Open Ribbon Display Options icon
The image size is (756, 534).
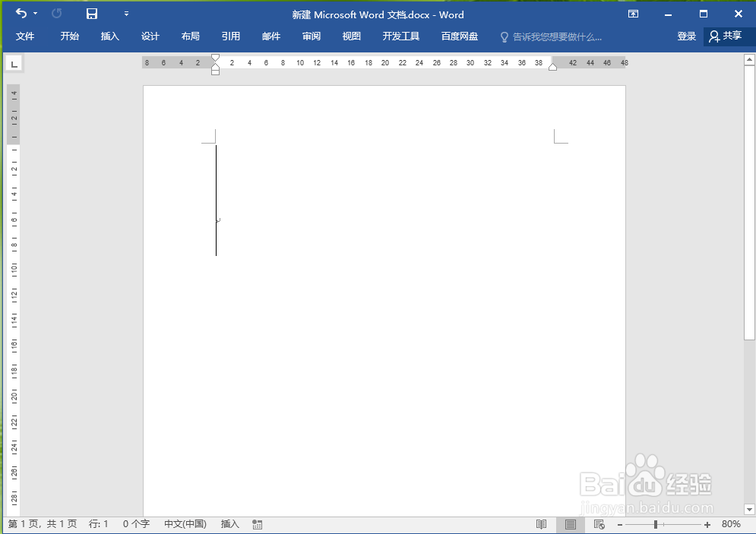click(633, 14)
